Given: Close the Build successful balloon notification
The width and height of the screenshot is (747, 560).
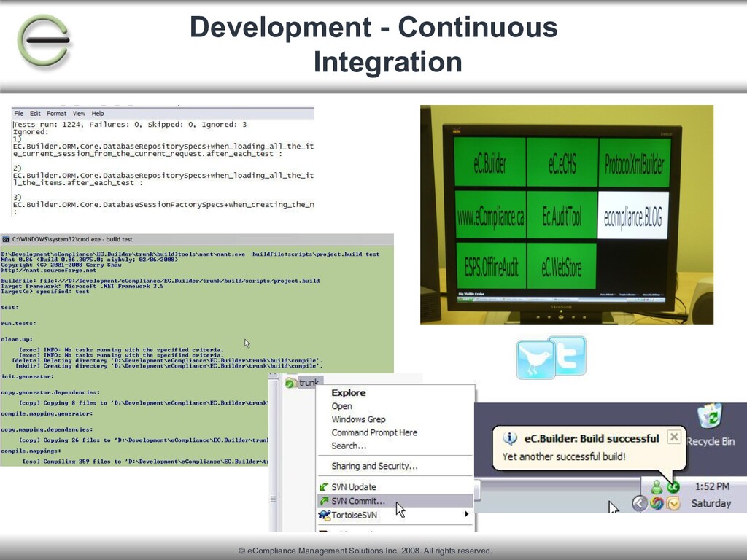Looking at the screenshot, I should click(x=673, y=437).
